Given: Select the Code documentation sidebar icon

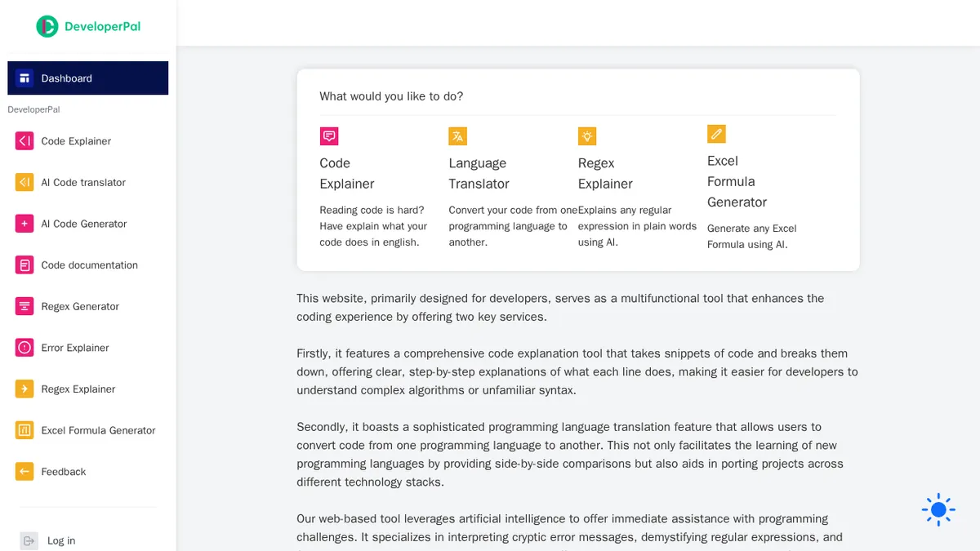Looking at the screenshot, I should click(x=24, y=264).
